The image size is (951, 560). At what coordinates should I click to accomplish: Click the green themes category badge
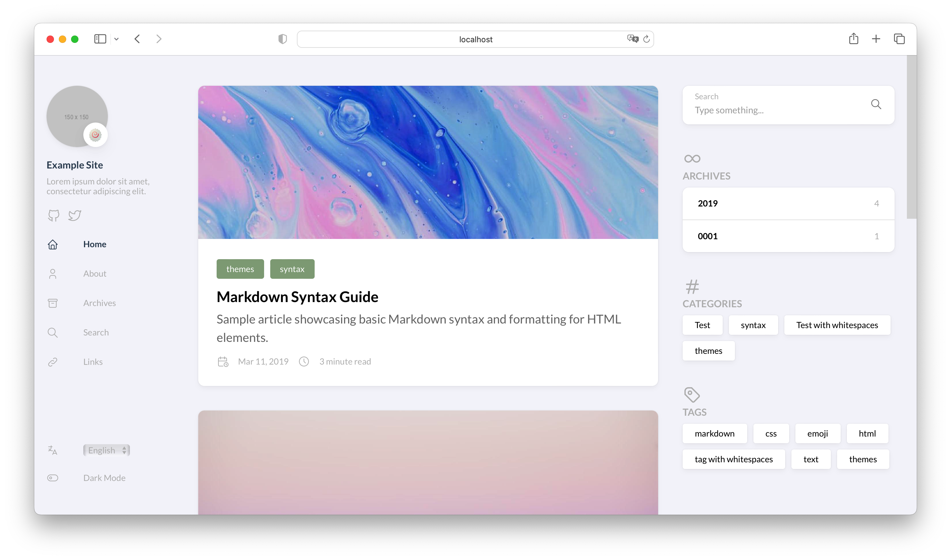[240, 269]
